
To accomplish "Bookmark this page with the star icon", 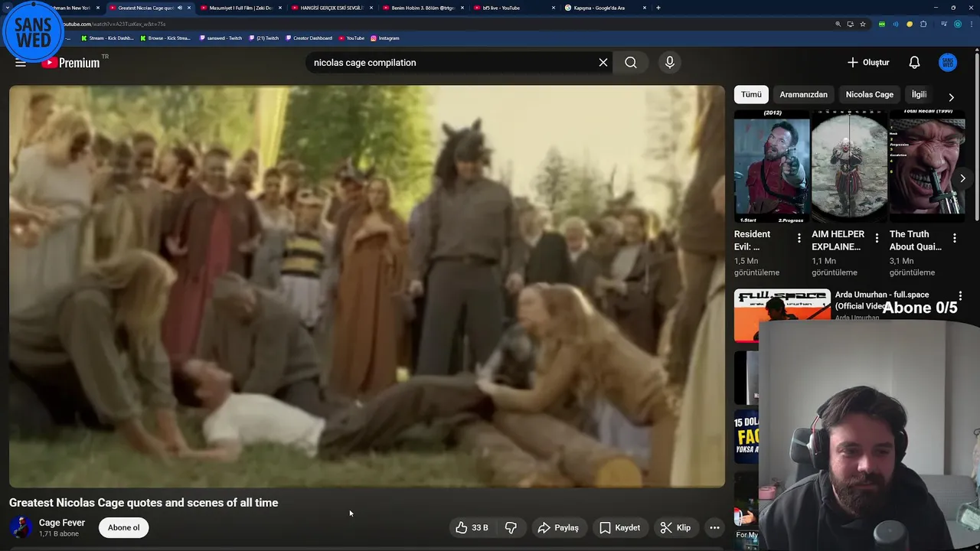I will click(x=863, y=24).
